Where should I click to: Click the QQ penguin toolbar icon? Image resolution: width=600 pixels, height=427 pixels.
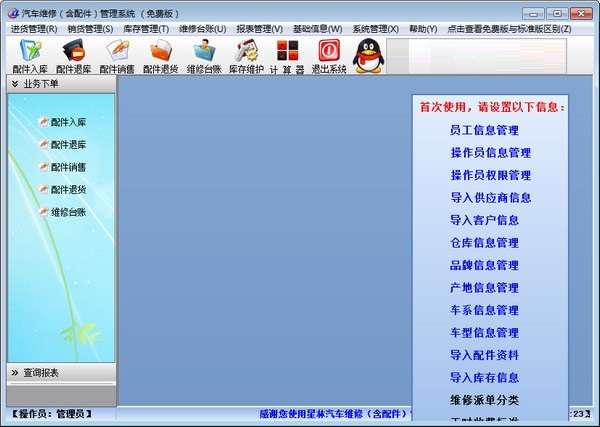(x=368, y=55)
